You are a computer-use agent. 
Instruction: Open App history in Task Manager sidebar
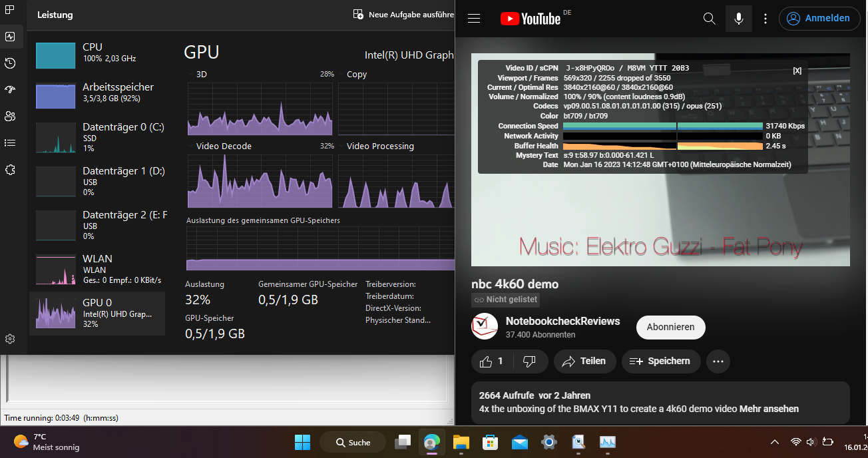(x=10, y=63)
